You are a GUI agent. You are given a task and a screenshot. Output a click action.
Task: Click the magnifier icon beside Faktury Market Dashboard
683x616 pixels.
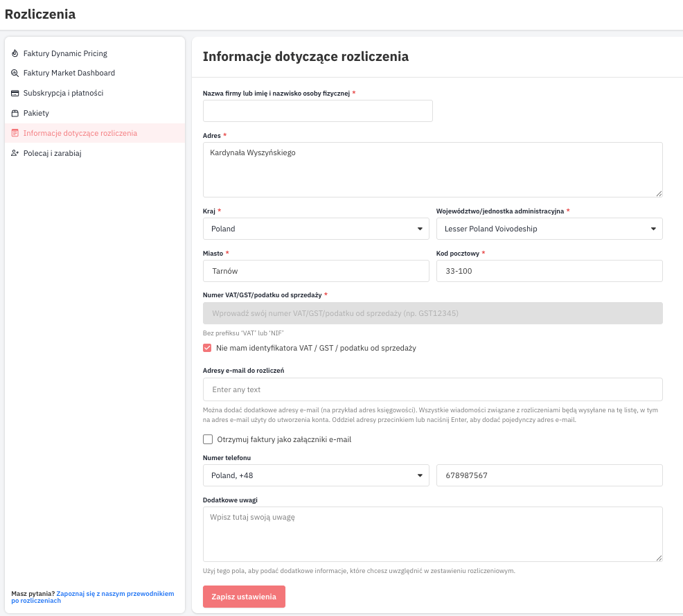15,73
